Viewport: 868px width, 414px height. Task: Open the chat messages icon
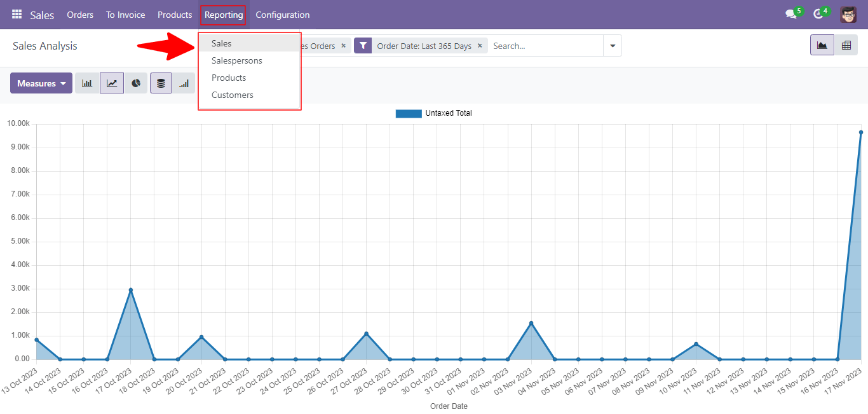pyautogui.click(x=791, y=15)
